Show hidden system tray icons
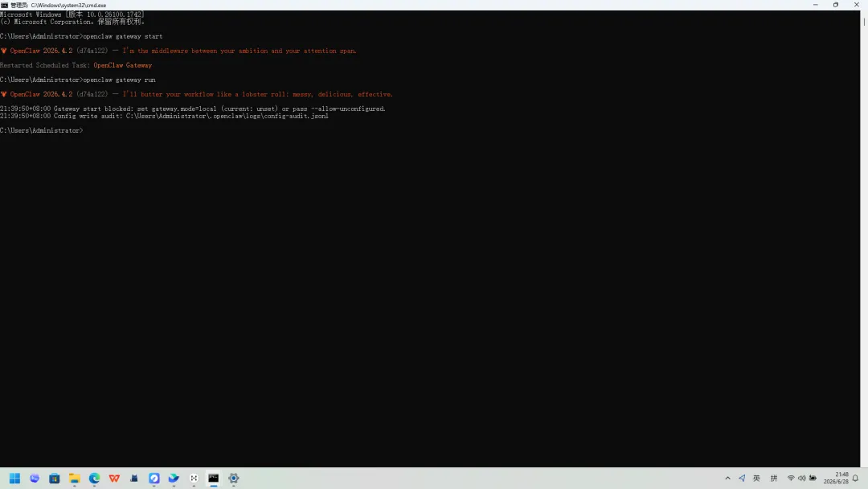868x489 pixels. 727,478
